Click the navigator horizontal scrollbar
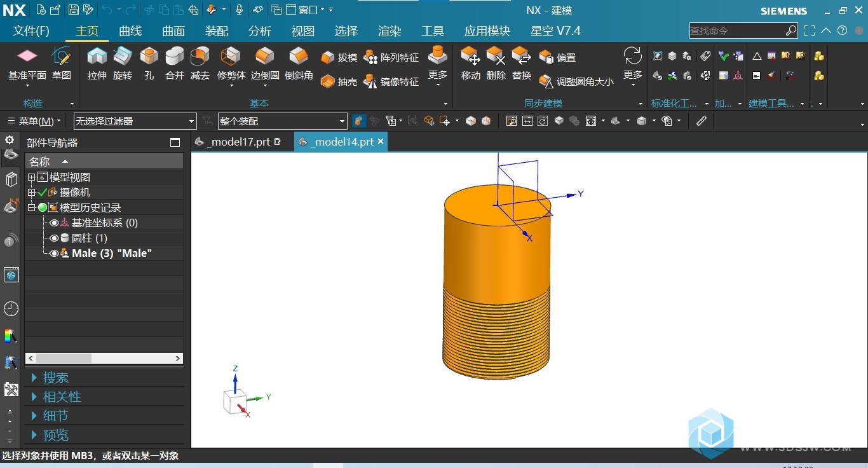 (x=104, y=359)
